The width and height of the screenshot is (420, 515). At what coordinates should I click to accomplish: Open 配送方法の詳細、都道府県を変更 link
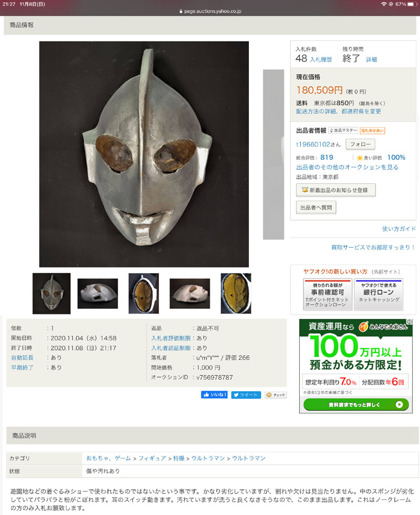click(x=339, y=111)
